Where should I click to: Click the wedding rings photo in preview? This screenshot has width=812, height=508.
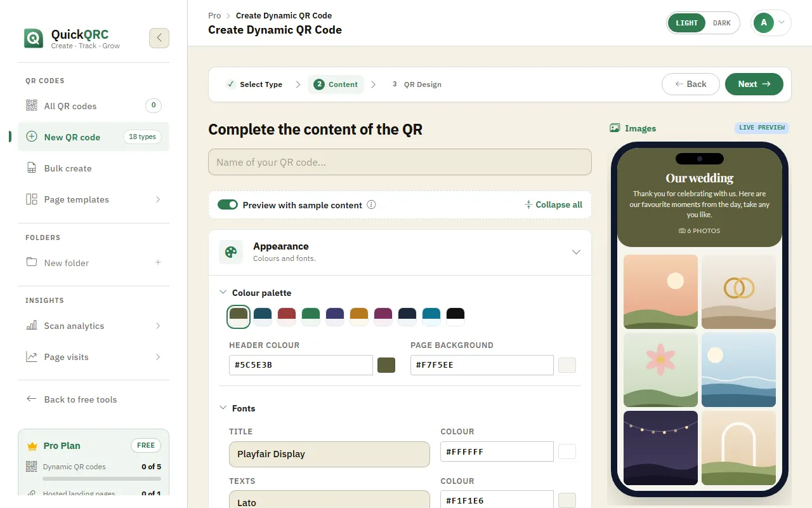[738, 291]
